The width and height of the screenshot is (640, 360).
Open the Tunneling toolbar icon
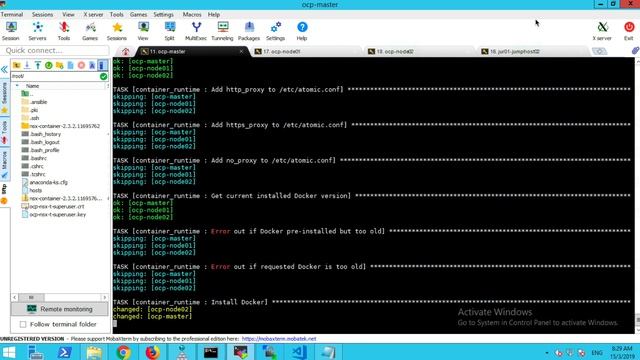tap(222, 31)
